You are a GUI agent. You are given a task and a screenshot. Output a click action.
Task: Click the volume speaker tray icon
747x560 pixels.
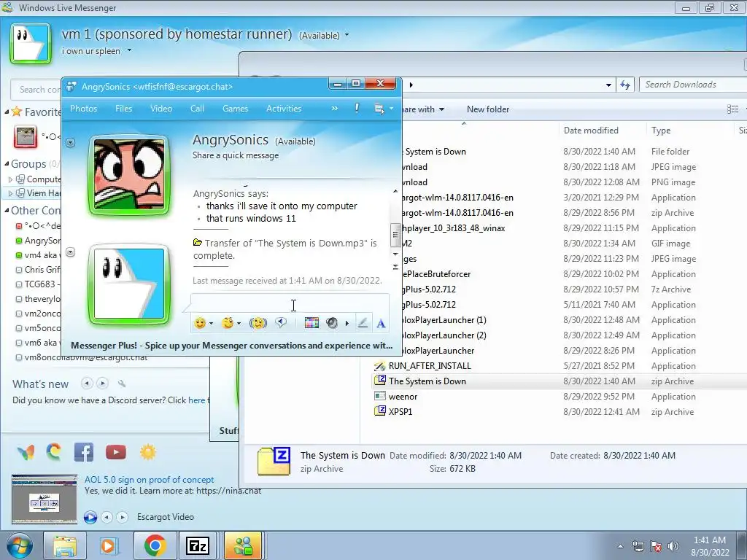(x=673, y=546)
